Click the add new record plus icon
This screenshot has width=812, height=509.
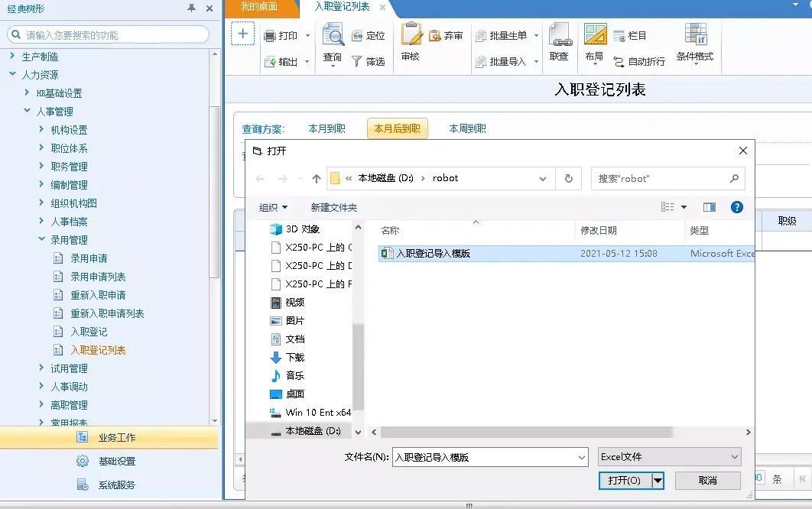pyautogui.click(x=242, y=34)
